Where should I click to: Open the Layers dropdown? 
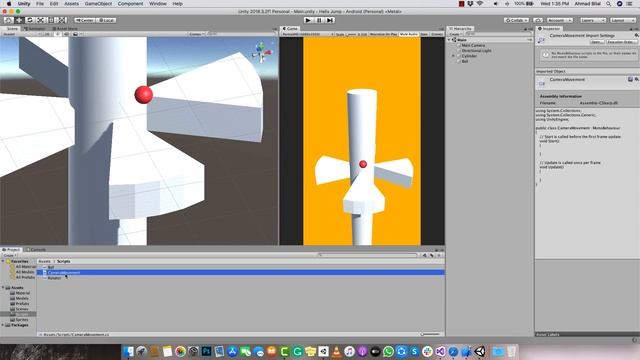[x=592, y=20]
